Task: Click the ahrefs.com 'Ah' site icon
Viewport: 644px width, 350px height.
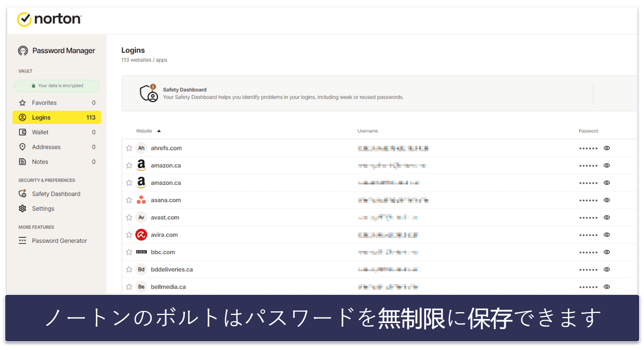Action: point(141,148)
